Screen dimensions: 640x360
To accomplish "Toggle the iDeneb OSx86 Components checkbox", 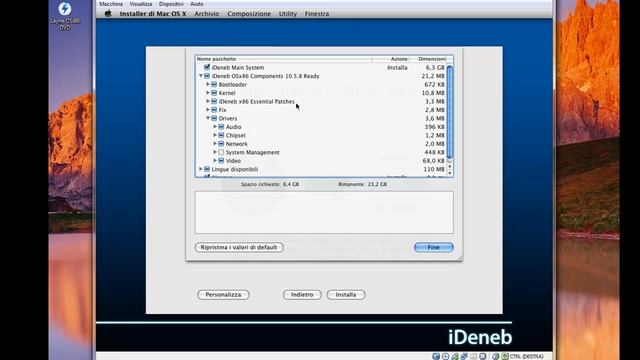I will tap(207, 76).
